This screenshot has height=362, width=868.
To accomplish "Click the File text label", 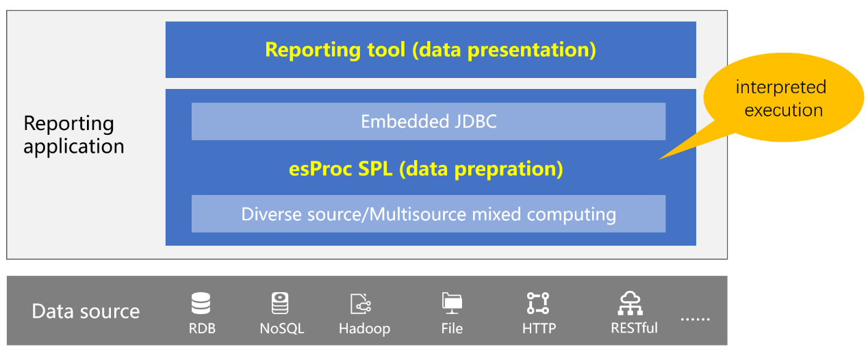I will coord(452,328).
